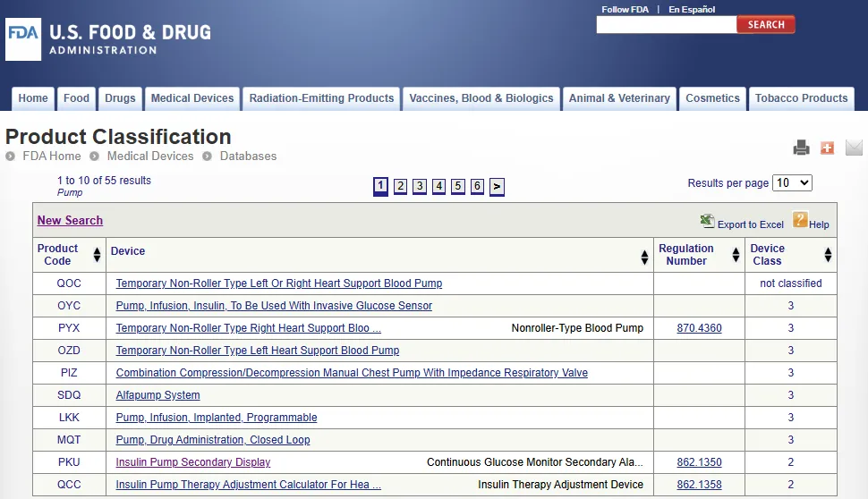Viewport: 868px width, 499px height.
Task: Click product code PYX cell
Action: 69,328
